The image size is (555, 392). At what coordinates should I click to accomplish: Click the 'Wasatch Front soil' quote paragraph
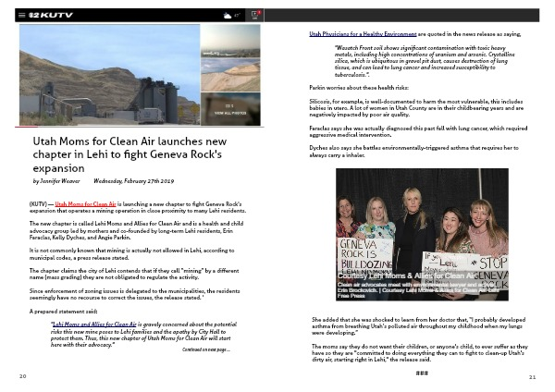pos(425,61)
